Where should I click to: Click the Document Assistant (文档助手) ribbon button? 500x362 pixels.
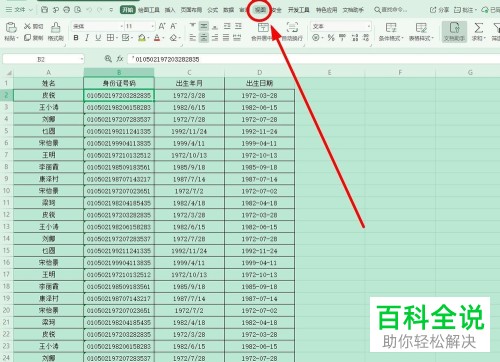click(x=454, y=32)
